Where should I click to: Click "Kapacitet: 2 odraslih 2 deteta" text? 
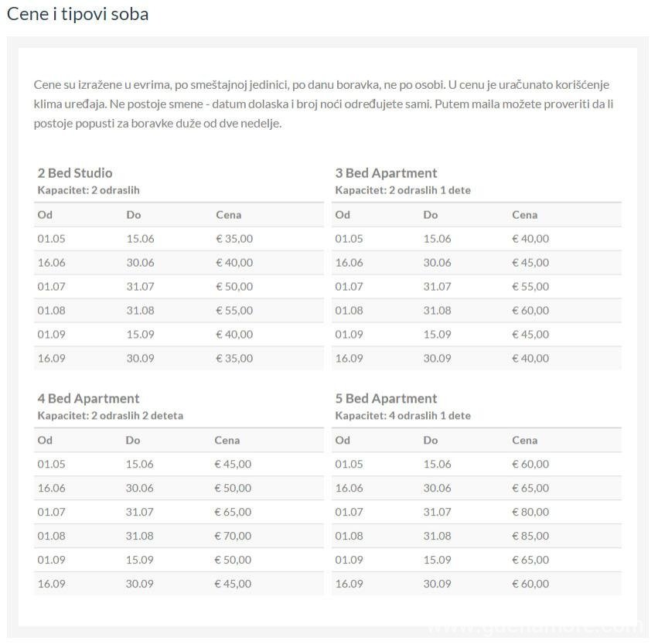click(110, 415)
